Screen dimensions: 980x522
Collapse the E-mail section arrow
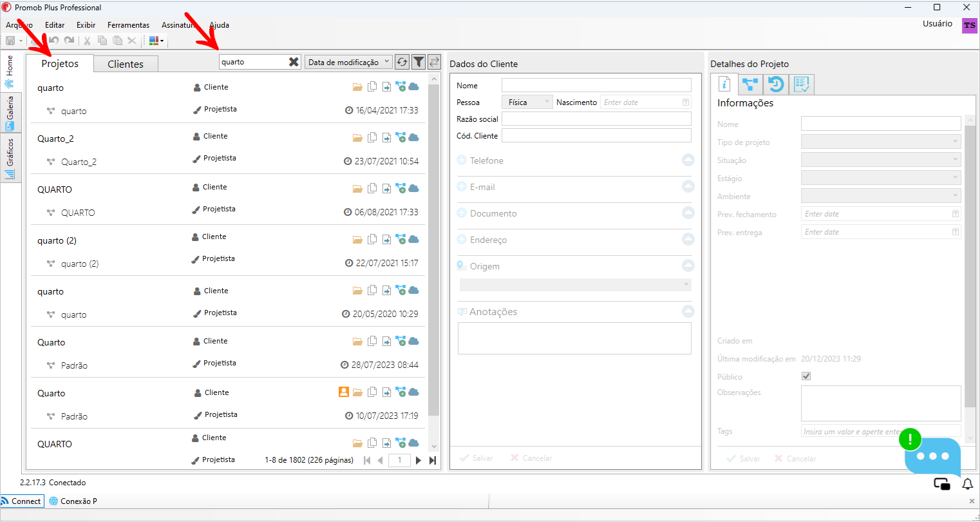(688, 186)
